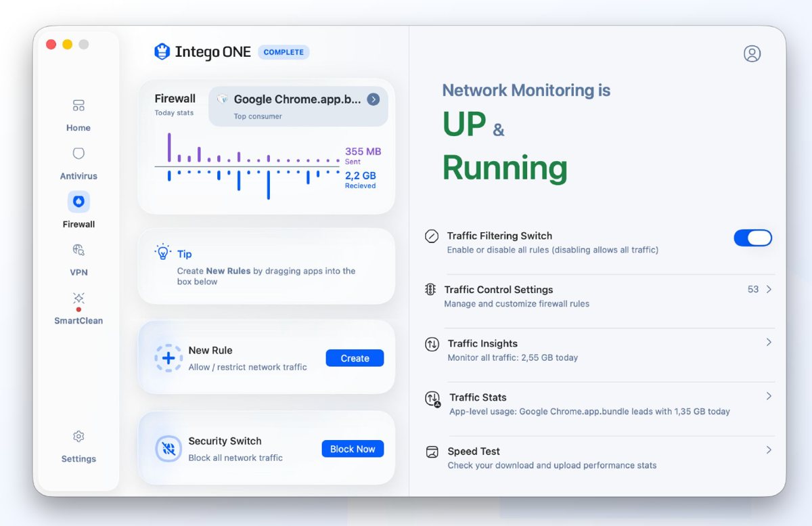Click the Speed Test title
Viewport: 812px width, 526px height.
click(474, 452)
